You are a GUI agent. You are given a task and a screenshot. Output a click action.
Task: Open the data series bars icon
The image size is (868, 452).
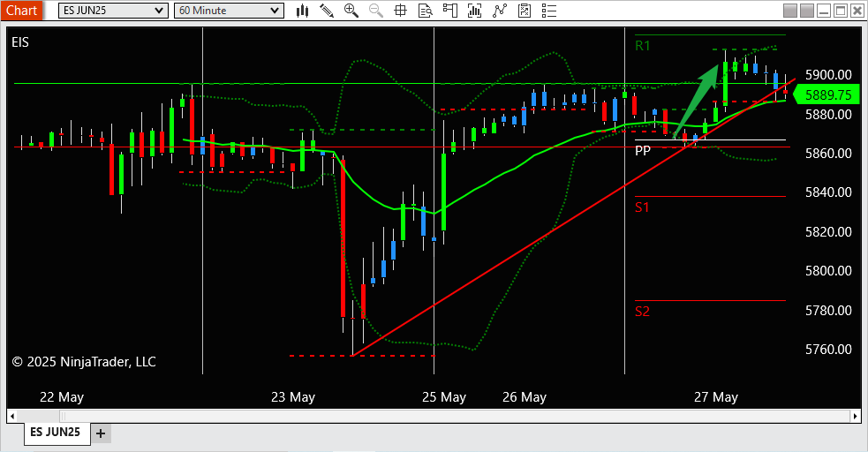click(x=474, y=11)
